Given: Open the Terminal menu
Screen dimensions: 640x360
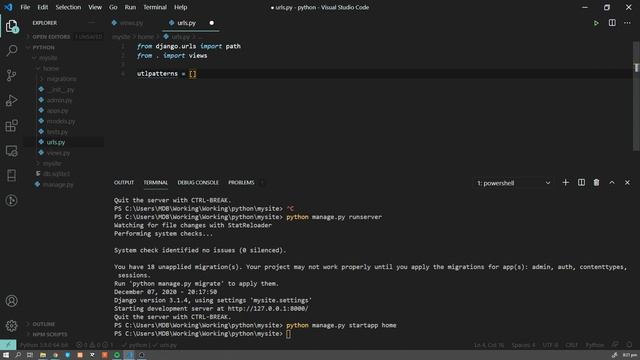Looking at the screenshot, I should [x=155, y=7].
